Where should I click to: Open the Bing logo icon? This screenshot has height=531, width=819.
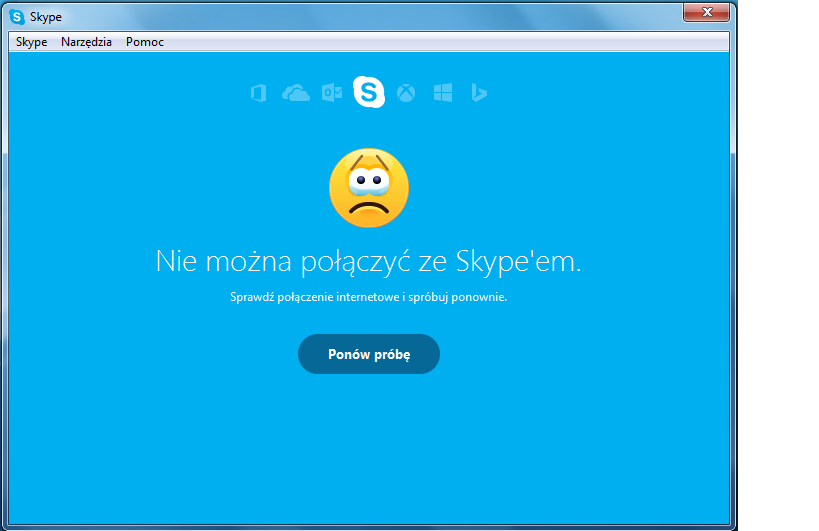479,93
